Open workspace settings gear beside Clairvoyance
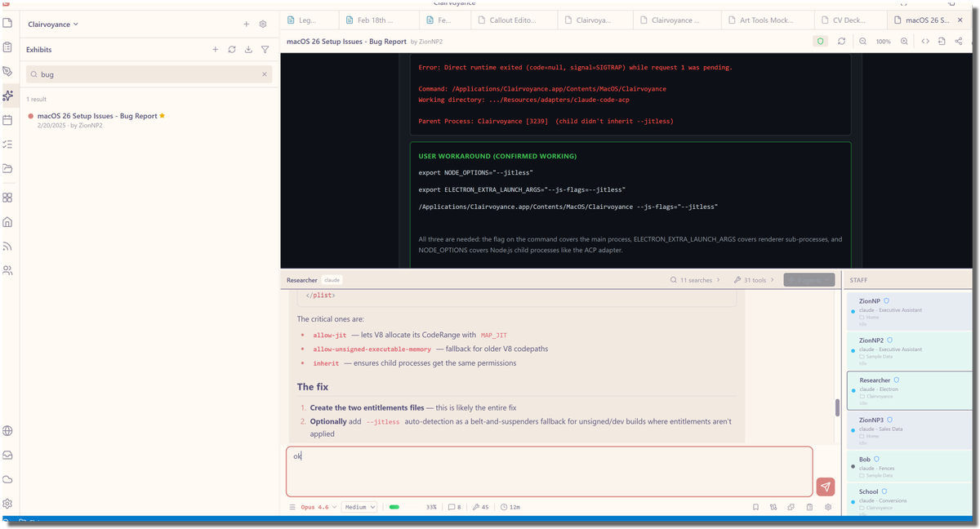This screenshot has height=529, width=980. (263, 24)
